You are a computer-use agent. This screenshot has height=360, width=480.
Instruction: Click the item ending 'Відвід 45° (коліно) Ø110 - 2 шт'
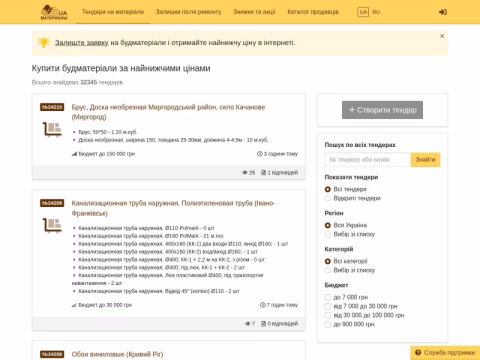coord(159,291)
